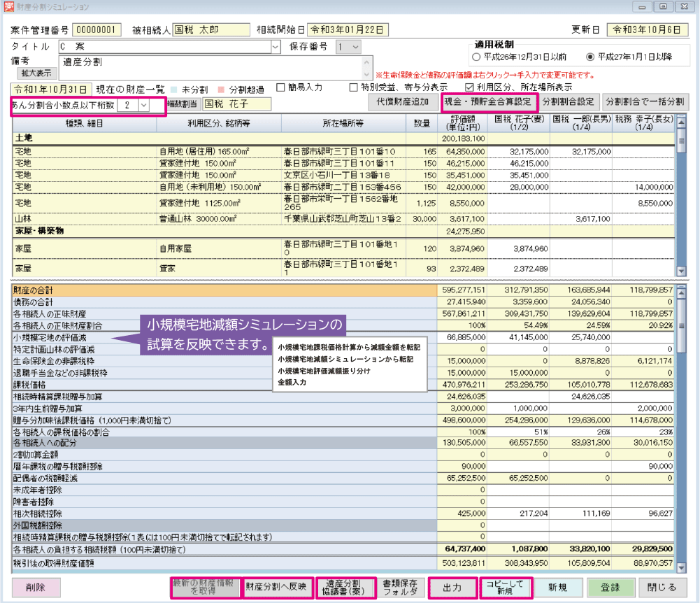Select the 平成27年1月1日以降 radio button

click(x=590, y=57)
